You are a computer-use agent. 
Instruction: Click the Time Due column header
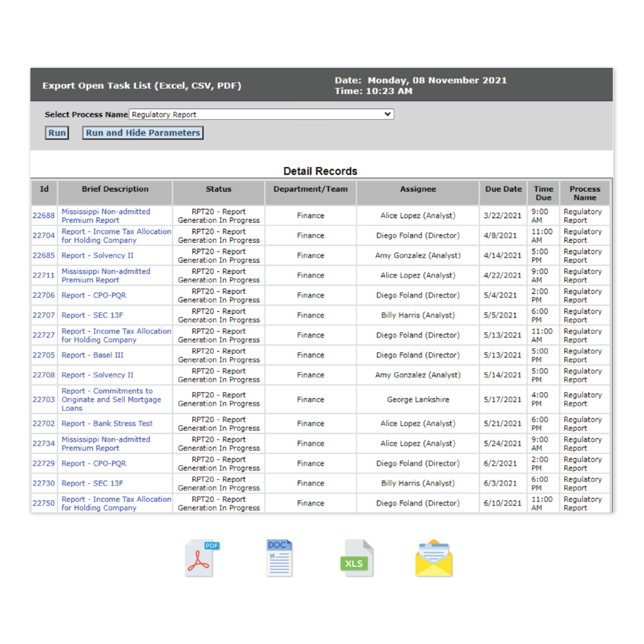(544, 193)
